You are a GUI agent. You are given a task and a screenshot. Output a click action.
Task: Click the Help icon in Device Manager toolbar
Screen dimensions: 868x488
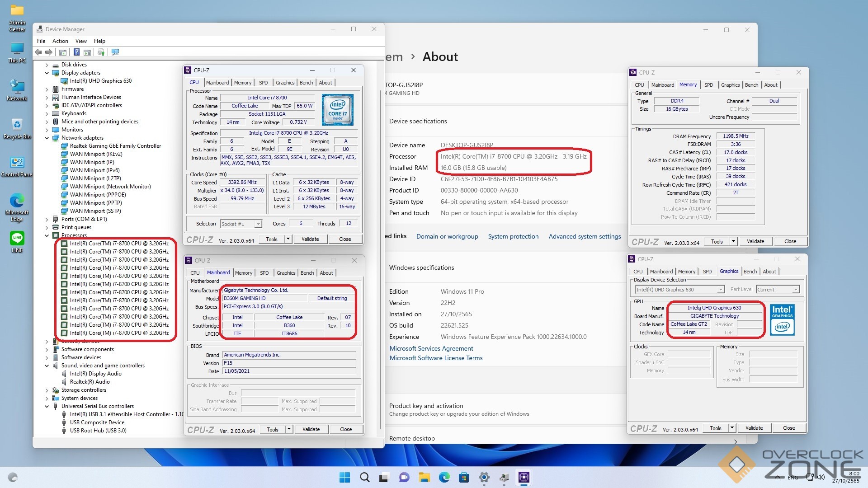[x=77, y=52]
